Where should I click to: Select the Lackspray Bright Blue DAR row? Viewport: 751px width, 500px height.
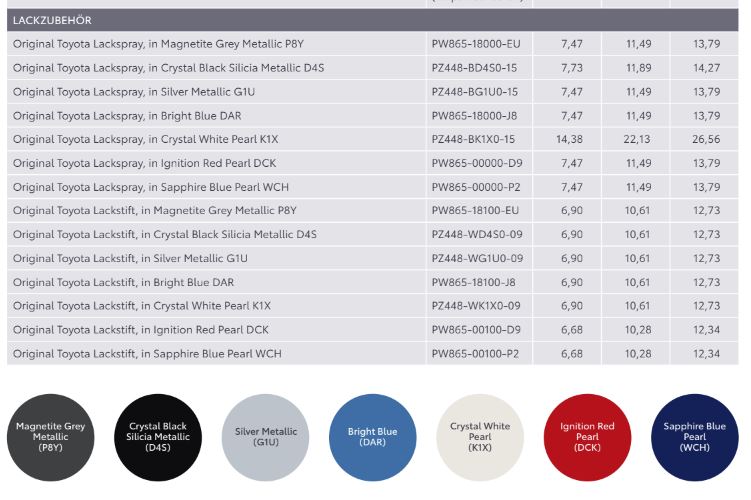pyautogui.click(x=126, y=115)
